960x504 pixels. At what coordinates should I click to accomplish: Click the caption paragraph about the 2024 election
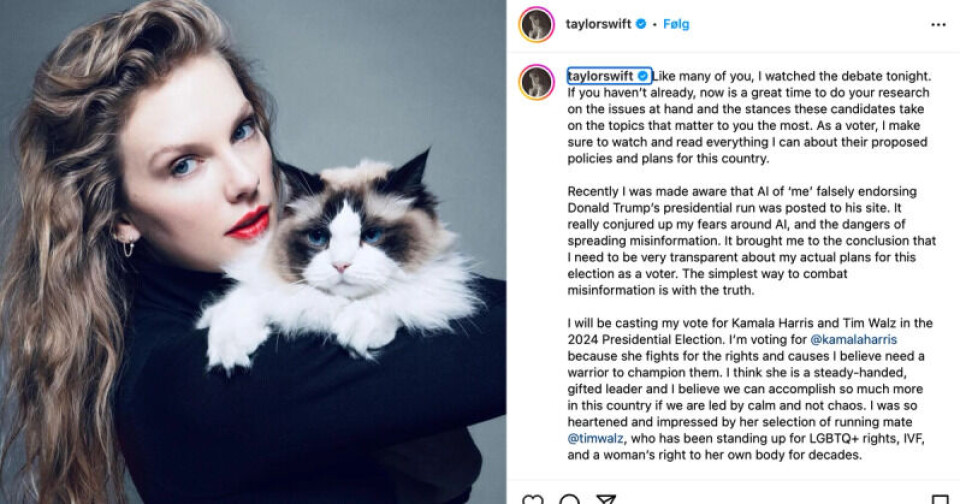(x=750, y=389)
